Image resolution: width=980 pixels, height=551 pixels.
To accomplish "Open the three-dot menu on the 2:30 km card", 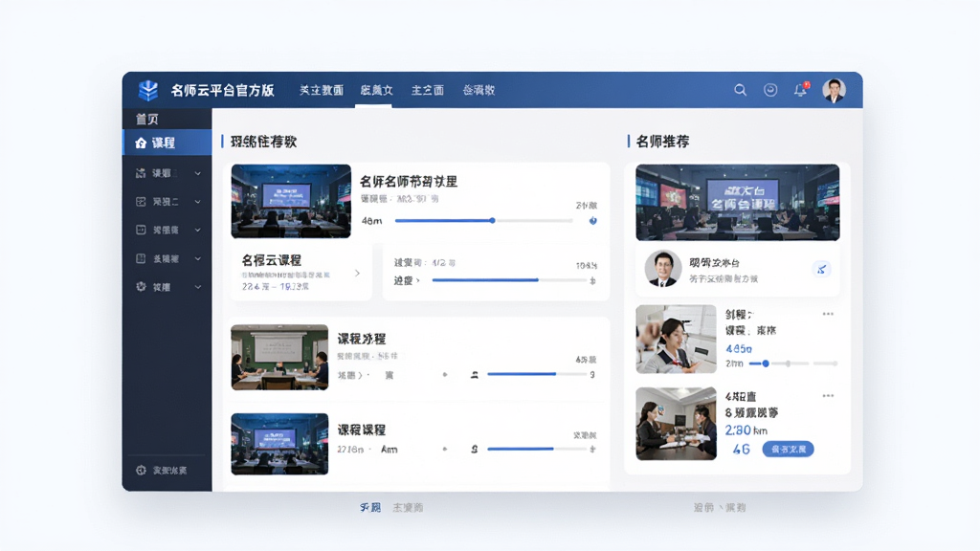I will 828,396.
